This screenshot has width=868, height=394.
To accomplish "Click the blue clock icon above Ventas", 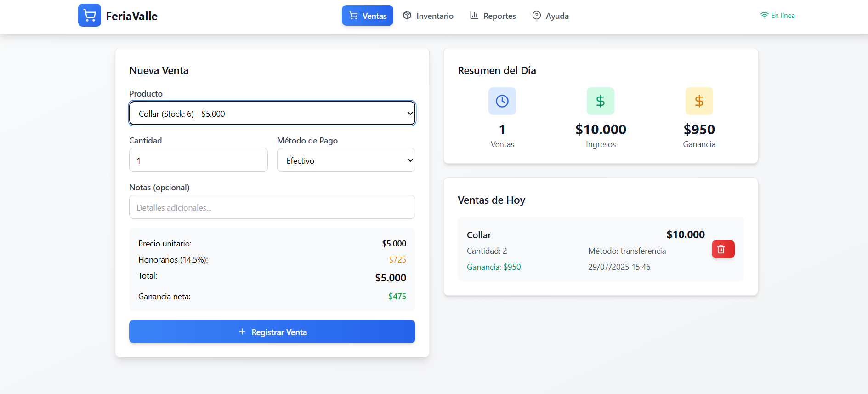I will tap(502, 101).
